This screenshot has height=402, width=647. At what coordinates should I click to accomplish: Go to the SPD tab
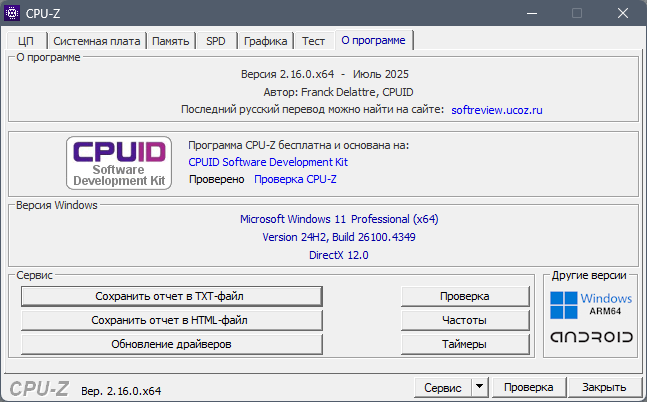(x=216, y=41)
